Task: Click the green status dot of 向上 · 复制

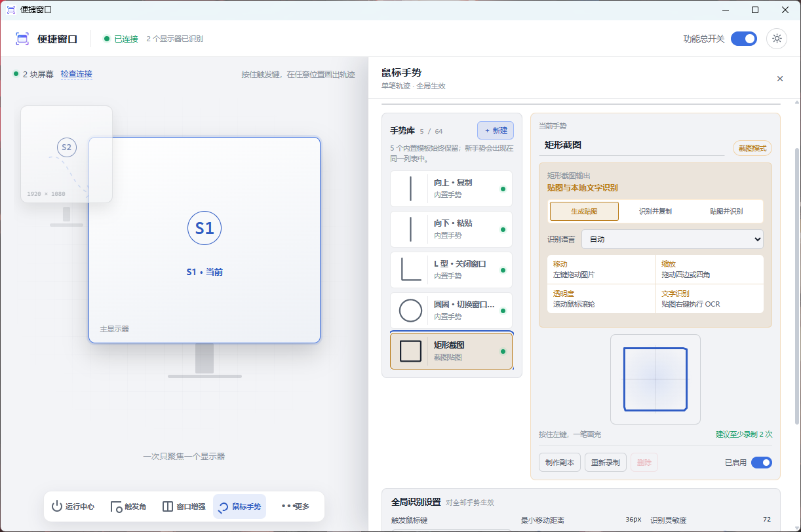Action: pyautogui.click(x=503, y=189)
